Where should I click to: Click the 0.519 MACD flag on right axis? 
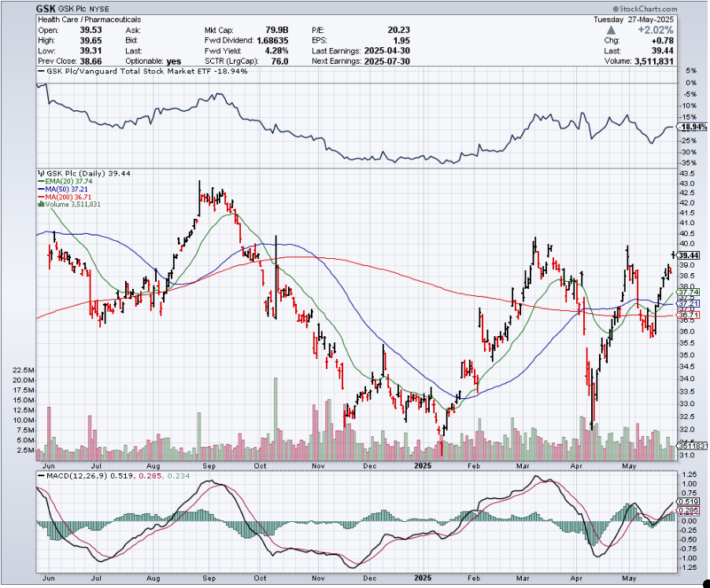coord(689,501)
